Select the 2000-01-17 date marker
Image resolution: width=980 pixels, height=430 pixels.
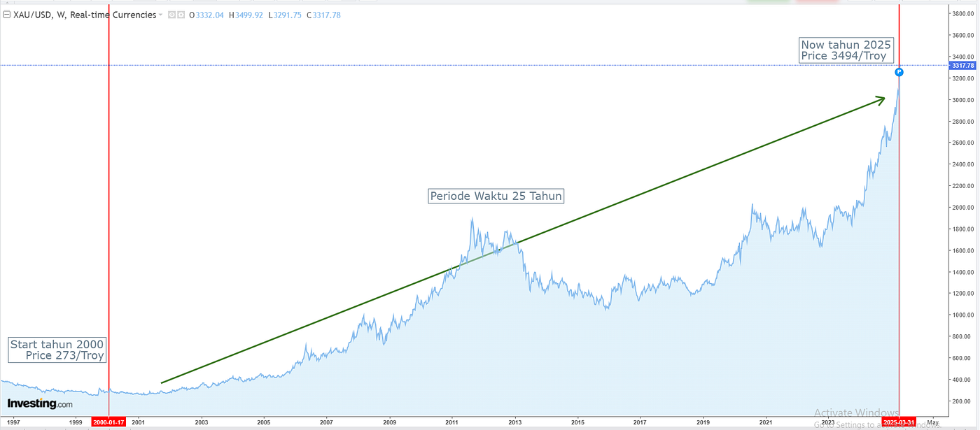click(108, 422)
